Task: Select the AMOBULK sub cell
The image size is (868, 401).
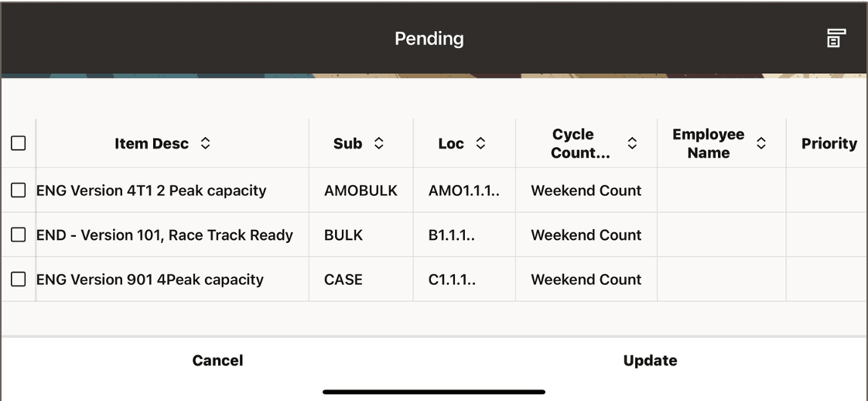Action: pyautogui.click(x=361, y=190)
